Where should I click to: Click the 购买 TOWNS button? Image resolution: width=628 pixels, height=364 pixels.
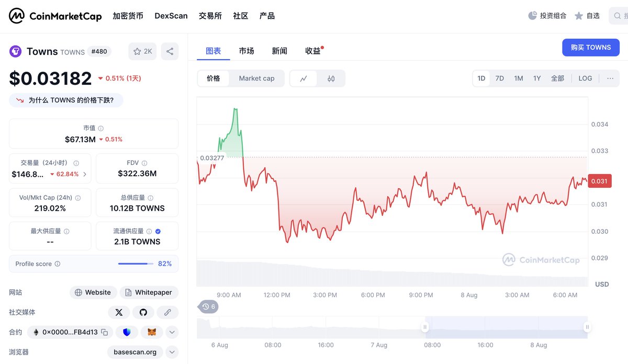coord(591,47)
